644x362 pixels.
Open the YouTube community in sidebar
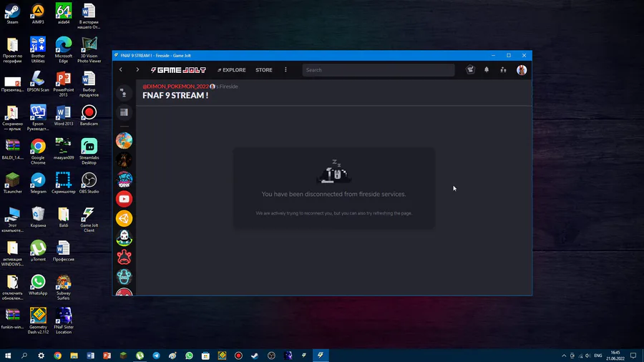tap(124, 199)
